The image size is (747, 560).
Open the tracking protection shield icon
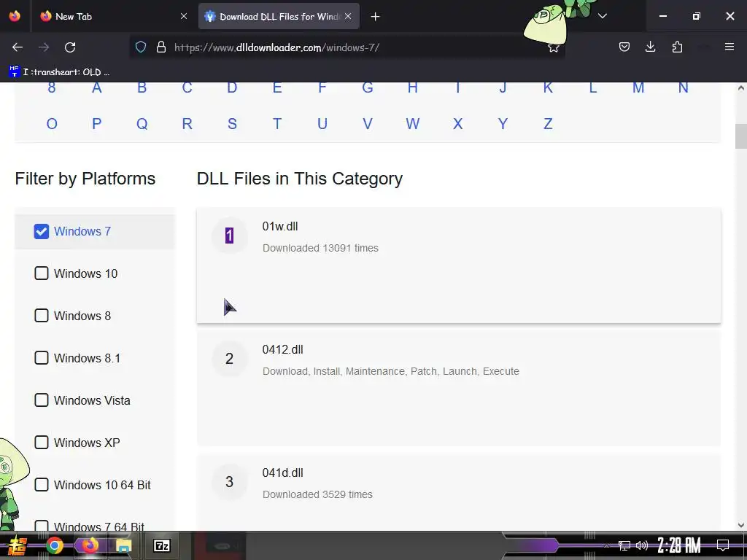click(x=141, y=47)
